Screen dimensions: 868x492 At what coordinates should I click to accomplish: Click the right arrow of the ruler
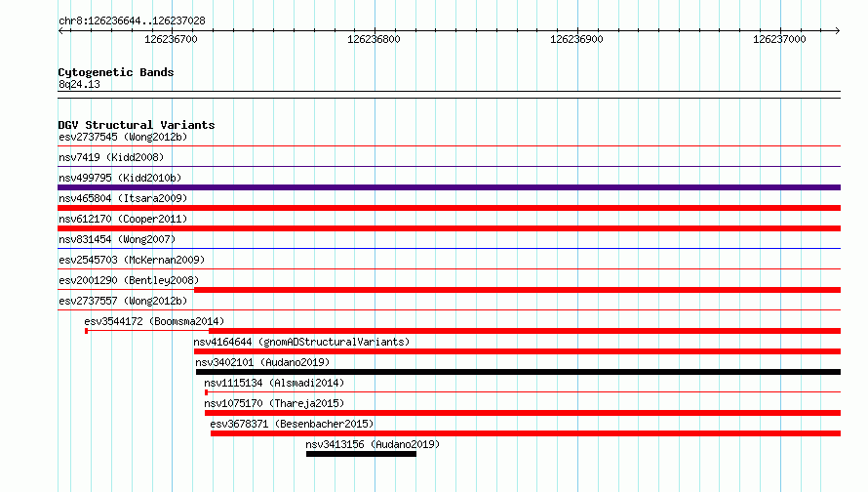coord(837,31)
